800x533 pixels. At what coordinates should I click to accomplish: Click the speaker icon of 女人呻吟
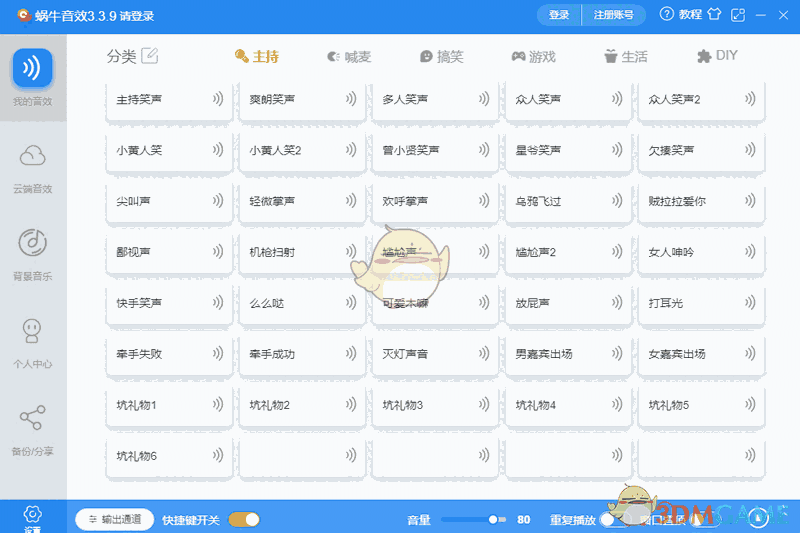(750, 251)
